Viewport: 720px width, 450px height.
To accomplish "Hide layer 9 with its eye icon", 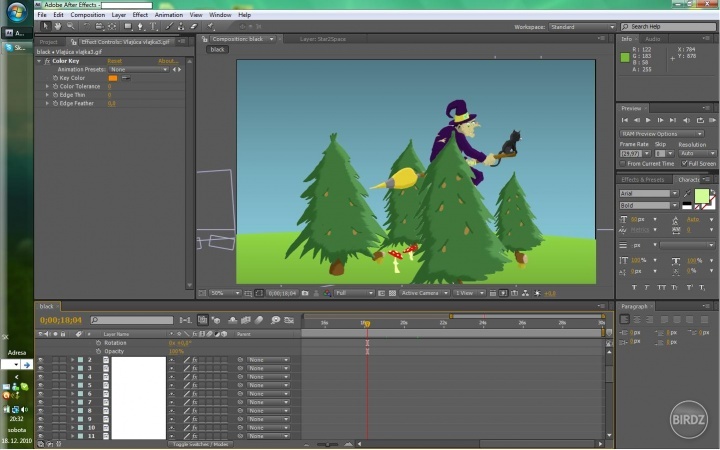I will (41, 419).
